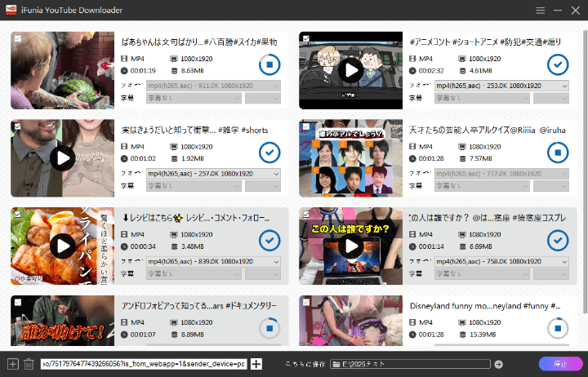Image resolution: width=588 pixels, height=377 pixels.
Task: Toggle checkbox on アンドロフォビア video card
Action: [18, 302]
